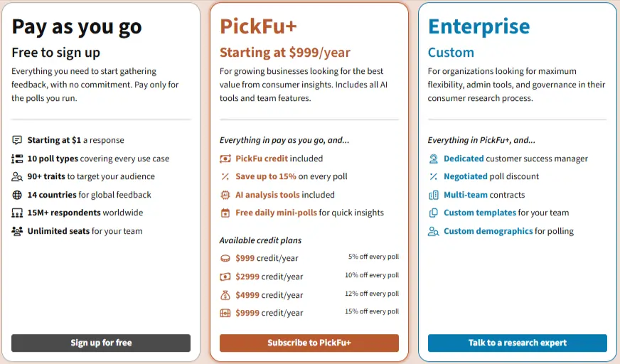
Task: Click the people icon beside 90+ traits
Action: click(x=17, y=177)
